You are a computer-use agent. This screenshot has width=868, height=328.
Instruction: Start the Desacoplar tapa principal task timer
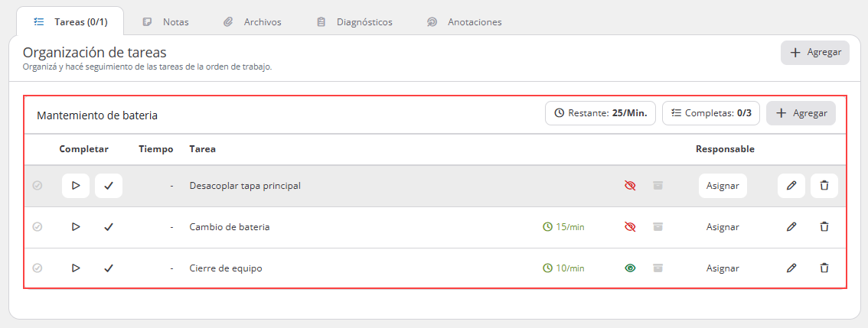coord(76,186)
